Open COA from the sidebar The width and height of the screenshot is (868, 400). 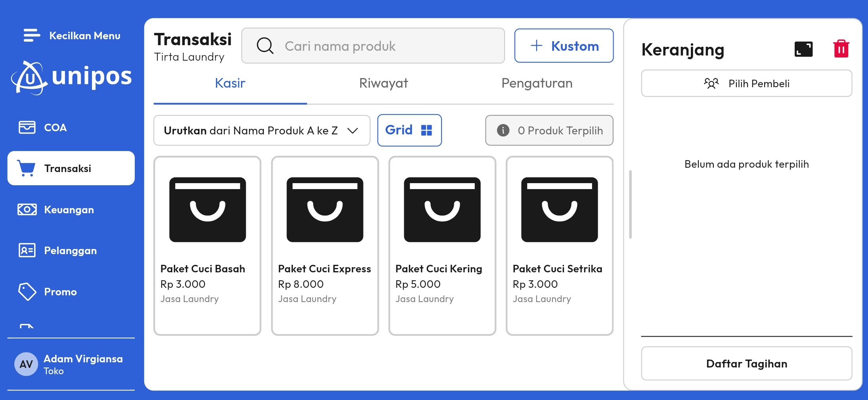click(x=55, y=127)
